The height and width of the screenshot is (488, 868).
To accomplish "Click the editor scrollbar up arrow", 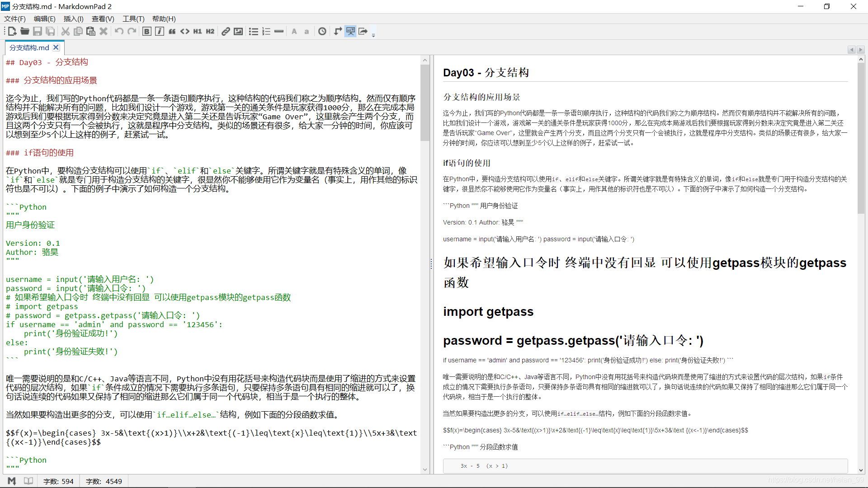I will point(425,60).
